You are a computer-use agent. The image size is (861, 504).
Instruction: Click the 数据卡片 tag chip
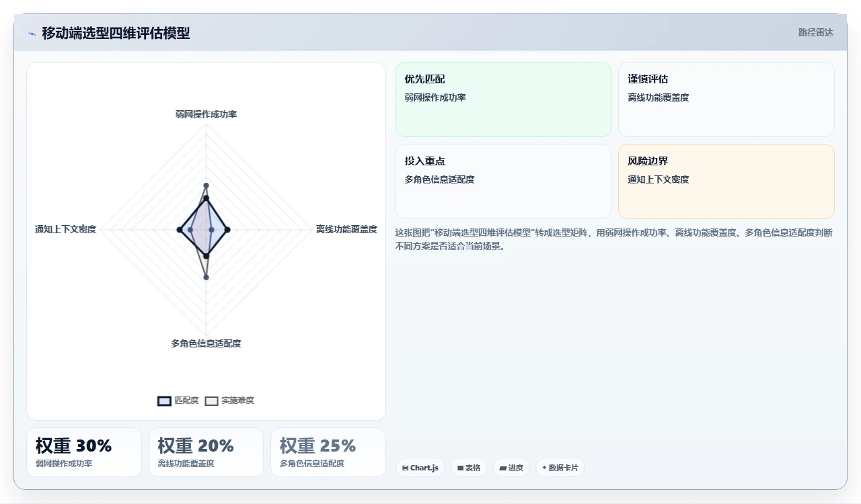(560, 468)
